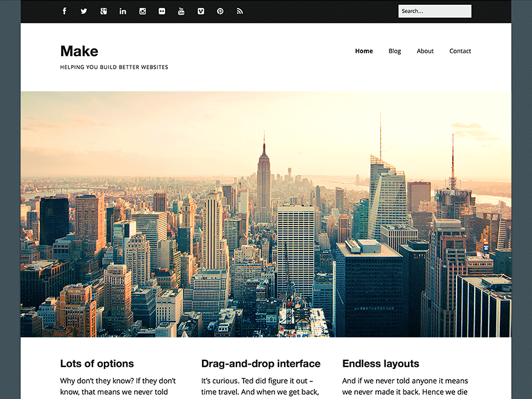The width and height of the screenshot is (532, 399).
Task: Click the Drag-and-drop interface heading
Action: pos(261,363)
